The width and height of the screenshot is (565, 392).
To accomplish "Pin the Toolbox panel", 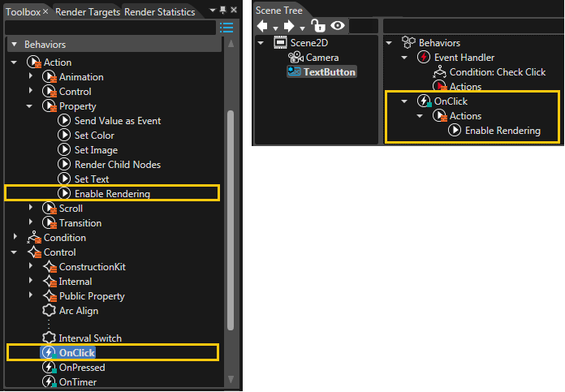I will tap(223, 10).
